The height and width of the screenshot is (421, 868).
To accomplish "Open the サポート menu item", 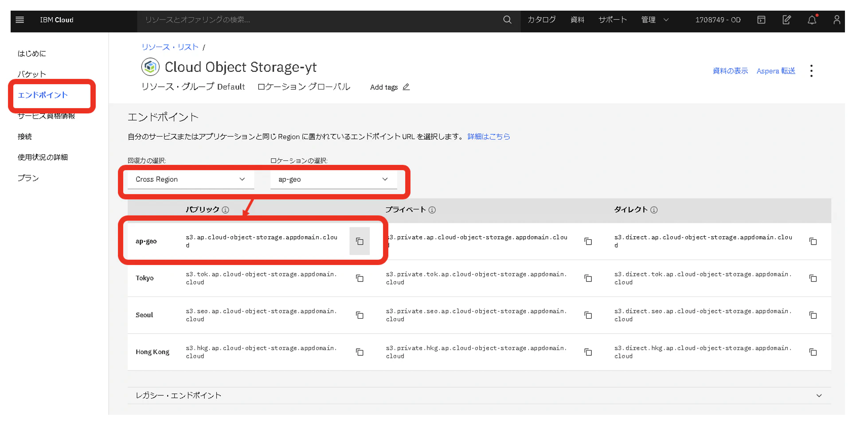I will (x=613, y=20).
